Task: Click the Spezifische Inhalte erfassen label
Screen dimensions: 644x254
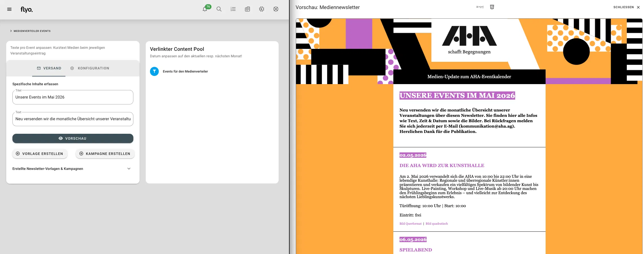Action: (35, 84)
